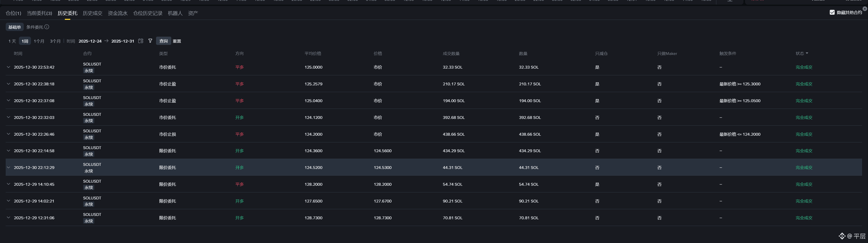
Task: Click trigger condition 最新价格 >= 125.3000
Action: [x=740, y=84]
